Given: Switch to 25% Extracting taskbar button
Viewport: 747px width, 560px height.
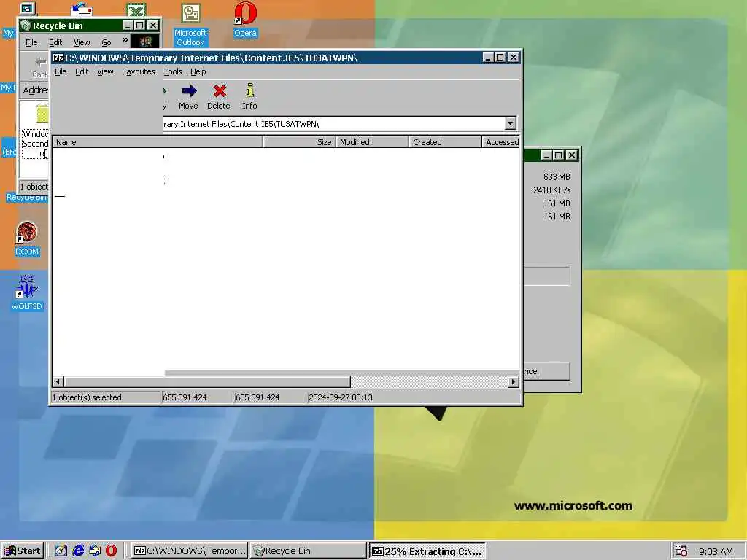Looking at the screenshot, I should coord(427,551).
